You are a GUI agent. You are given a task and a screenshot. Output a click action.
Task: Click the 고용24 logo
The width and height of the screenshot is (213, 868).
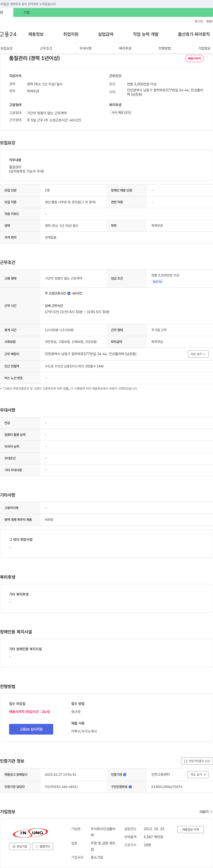8,34
